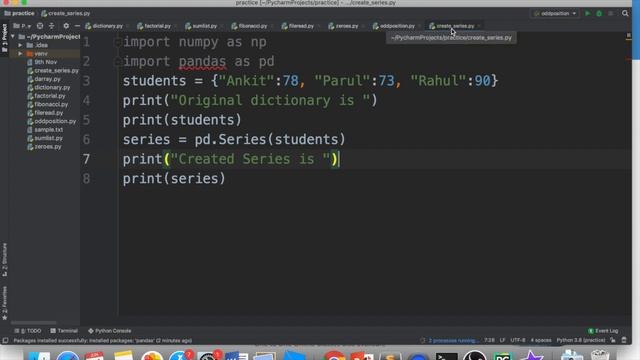Click the inspection indicator at editor top right

(x=628, y=36)
